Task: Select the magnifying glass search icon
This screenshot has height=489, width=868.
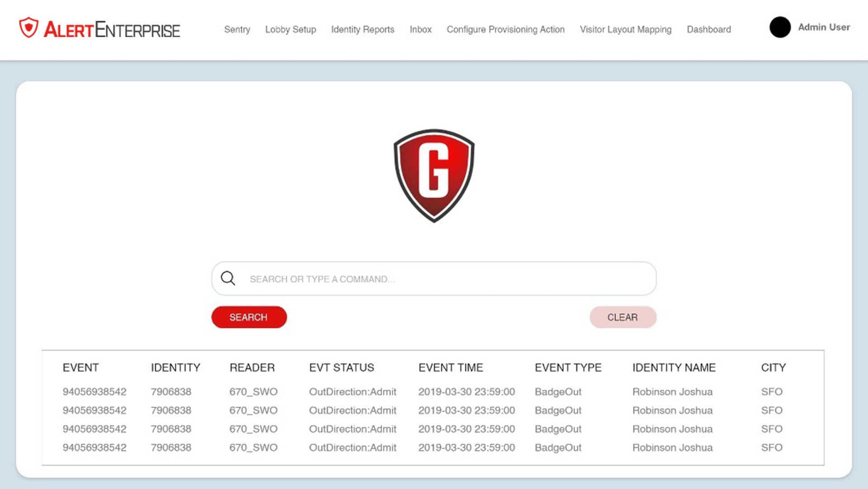Action: click(x=228, y=279)
